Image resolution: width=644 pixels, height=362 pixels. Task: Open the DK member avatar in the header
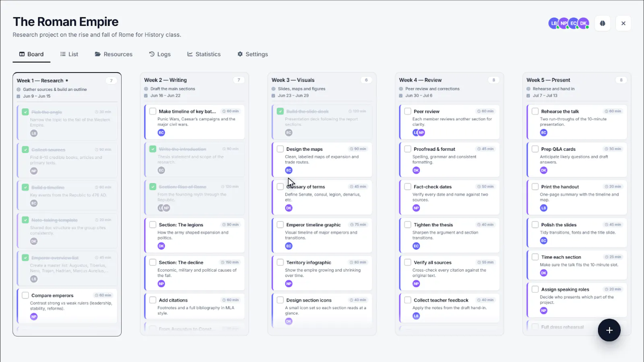[x=584, y=23]
